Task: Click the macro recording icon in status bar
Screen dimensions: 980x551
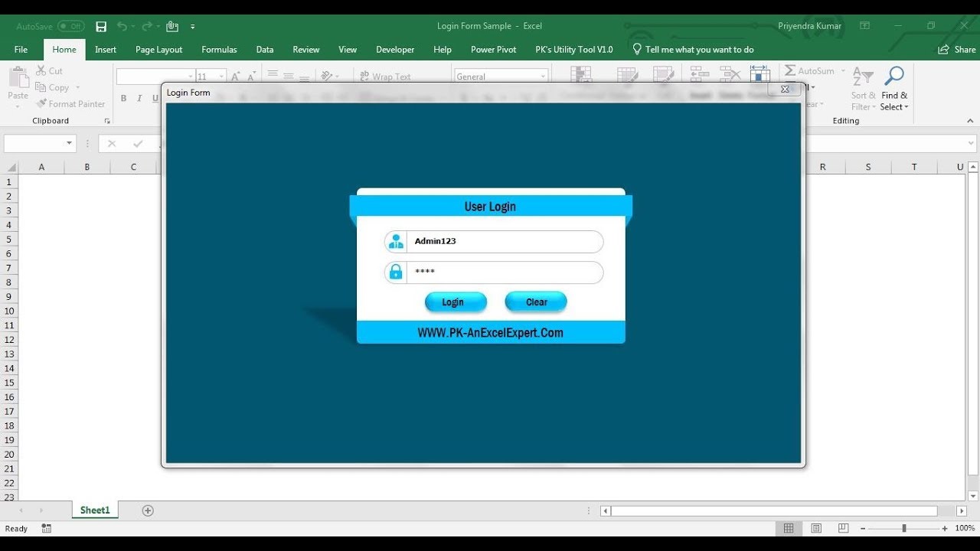Action: click(47, 528)
